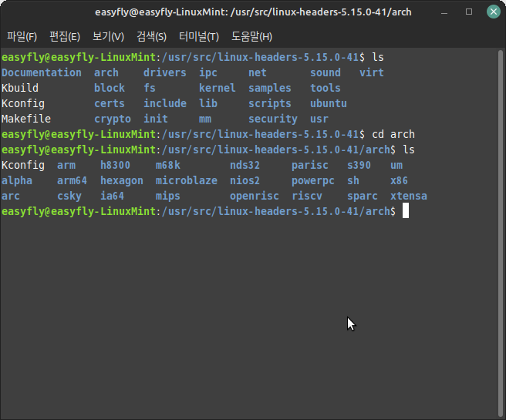This screenshot has height=420, width=506.
Task: Click the terminal cursor at the last prompt
Action: 406,211
